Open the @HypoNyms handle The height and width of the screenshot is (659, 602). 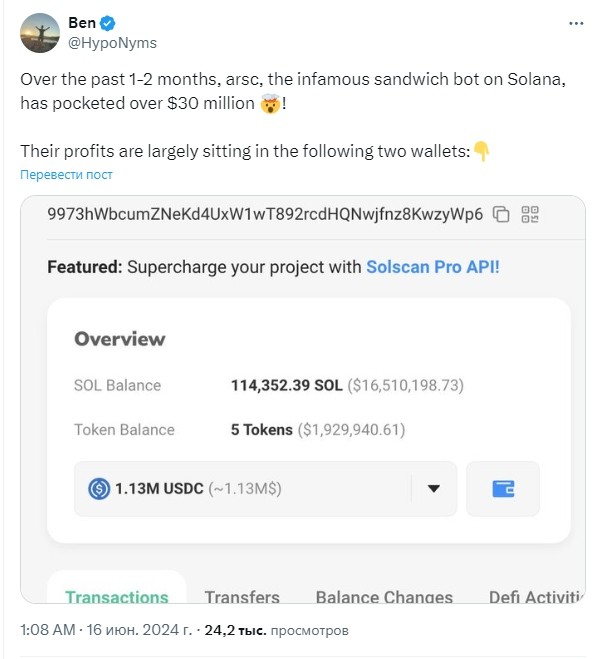(x=112, y=43)
